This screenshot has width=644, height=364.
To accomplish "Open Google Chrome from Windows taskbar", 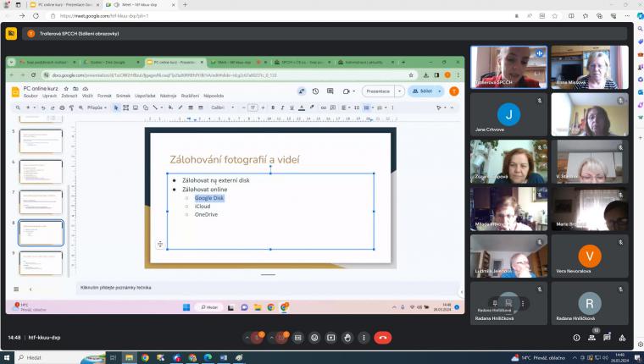I will [145, 358].
